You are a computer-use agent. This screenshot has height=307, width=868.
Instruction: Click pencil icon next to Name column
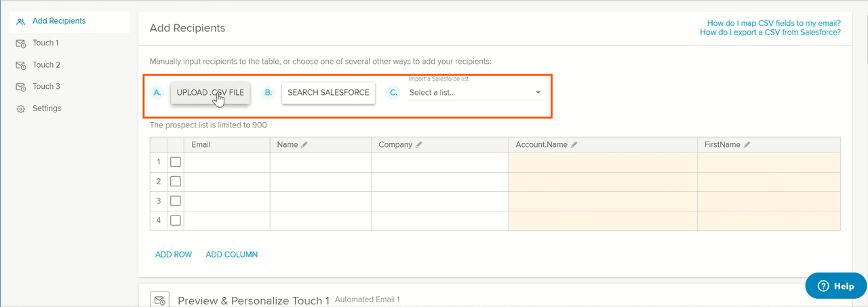click(x=304, y=145)
